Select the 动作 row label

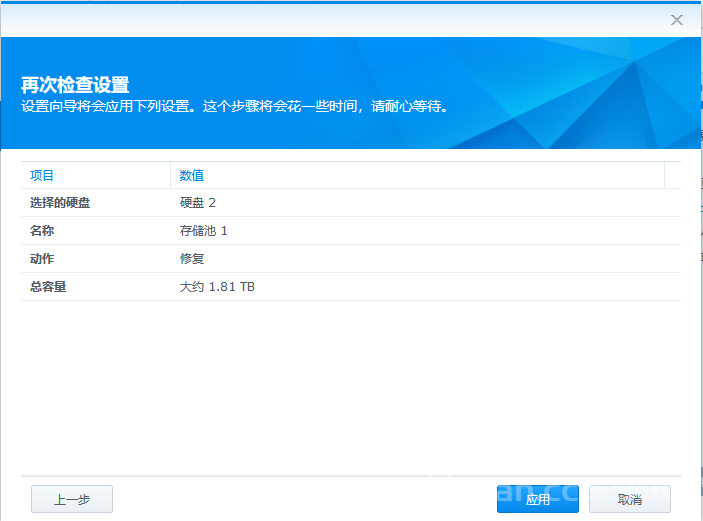coord(42,259)
